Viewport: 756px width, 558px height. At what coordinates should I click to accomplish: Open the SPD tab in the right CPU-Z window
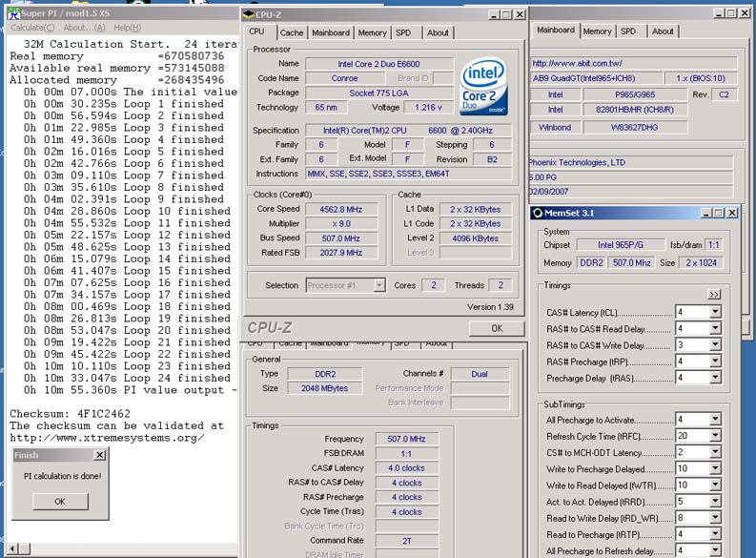(627, 31)
